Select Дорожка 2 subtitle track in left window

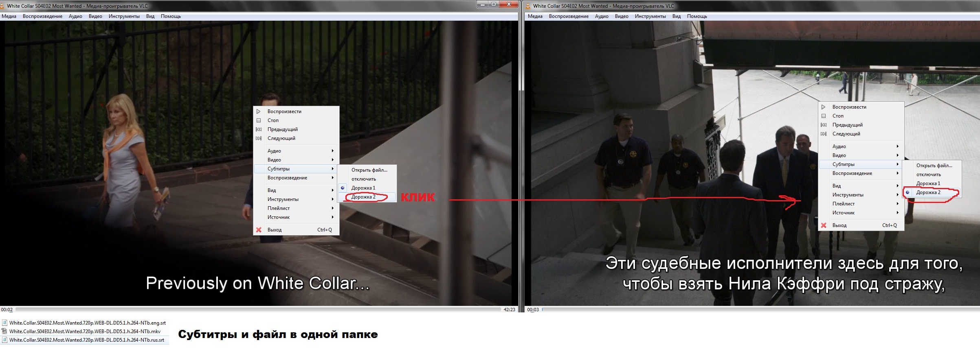pos(363,197)
